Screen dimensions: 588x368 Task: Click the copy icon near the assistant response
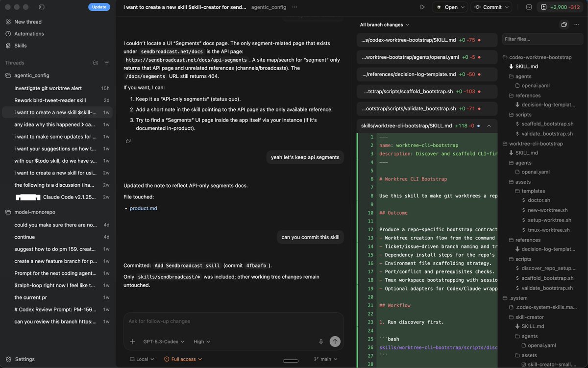tap(128, 141)
